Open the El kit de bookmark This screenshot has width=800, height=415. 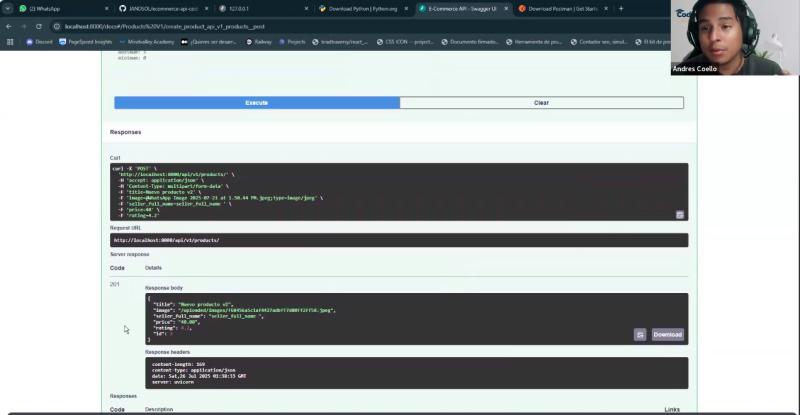tap(653, 42)
